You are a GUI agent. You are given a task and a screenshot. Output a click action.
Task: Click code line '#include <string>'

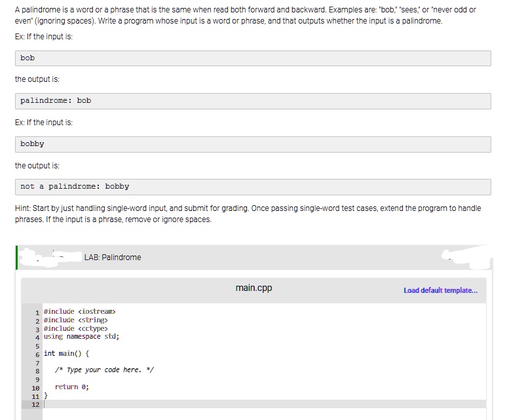[x=76, y=320]
